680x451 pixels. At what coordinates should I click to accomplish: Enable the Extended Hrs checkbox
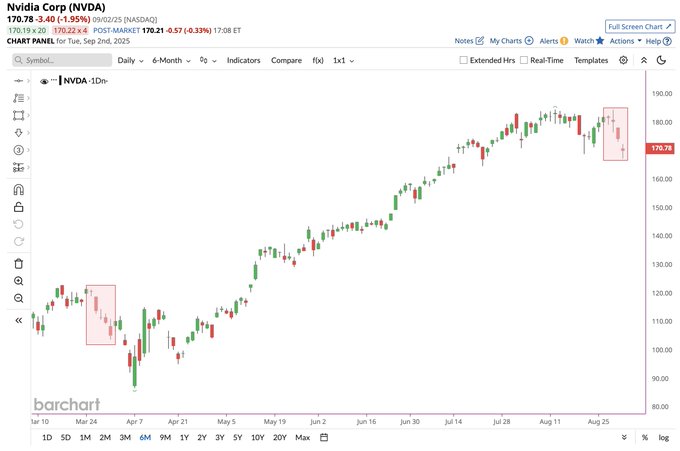tap(464, 60)
